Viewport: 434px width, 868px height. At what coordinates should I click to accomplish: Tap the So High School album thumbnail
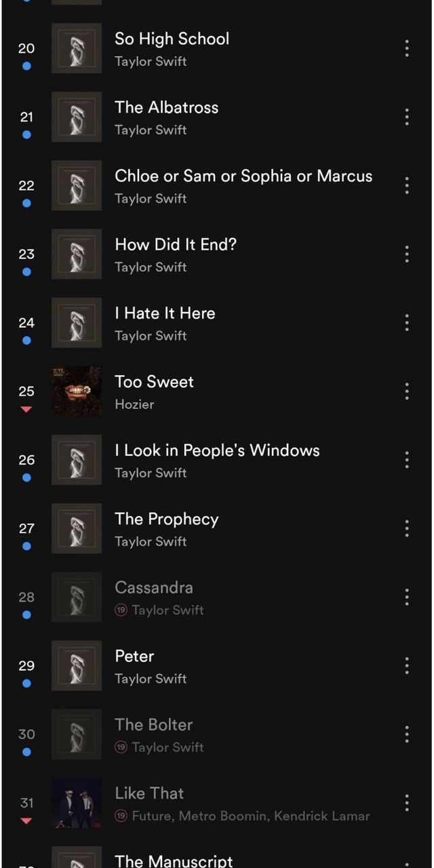click(x=77, y=48)
